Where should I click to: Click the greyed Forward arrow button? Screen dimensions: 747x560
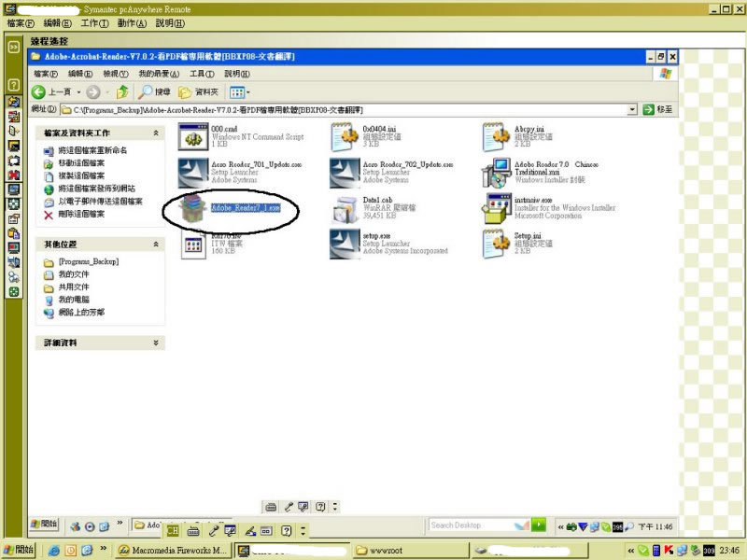[x=93, y=91]
